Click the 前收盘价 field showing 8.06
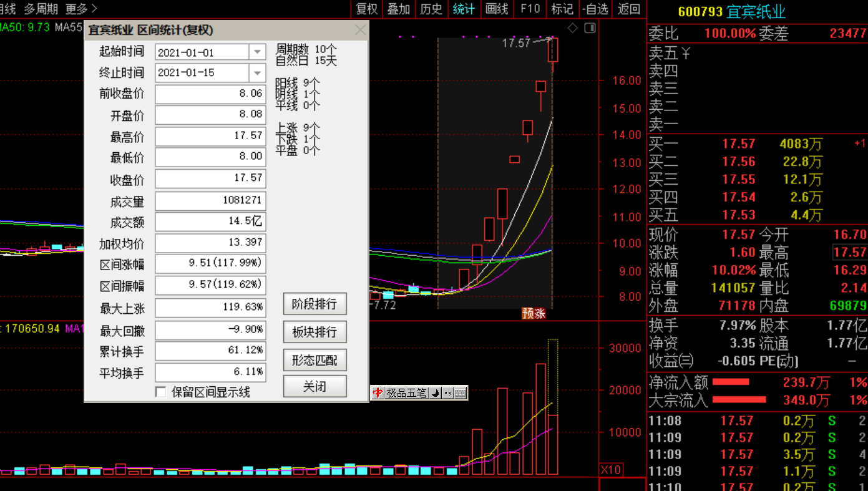Image resolution: width=868 pixels, height=491 pixels. 210,94
